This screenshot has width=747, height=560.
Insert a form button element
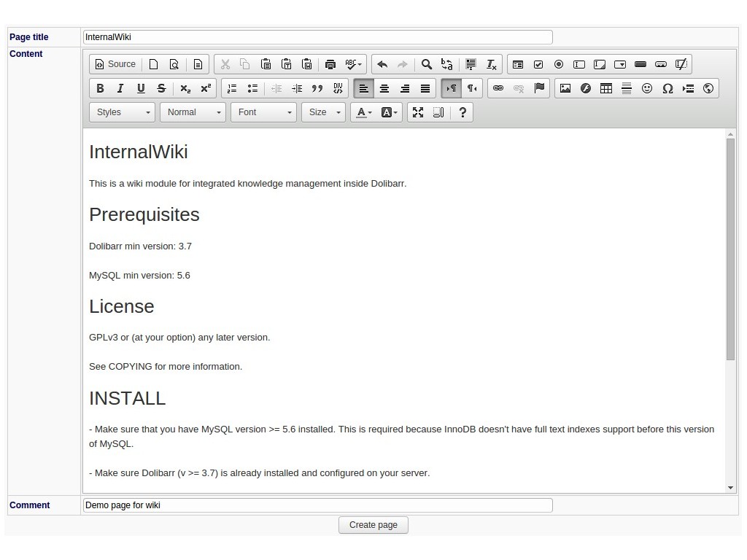click(x=640, y=64)
